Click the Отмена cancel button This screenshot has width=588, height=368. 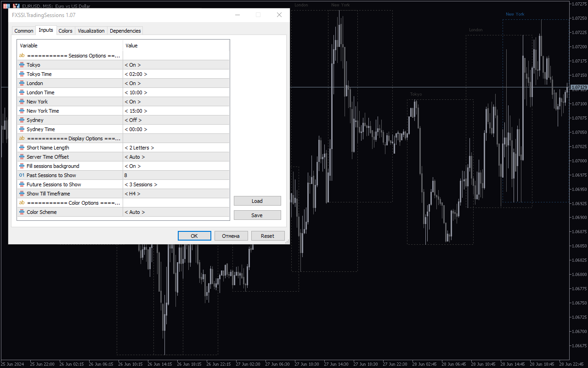click(231, 236)
